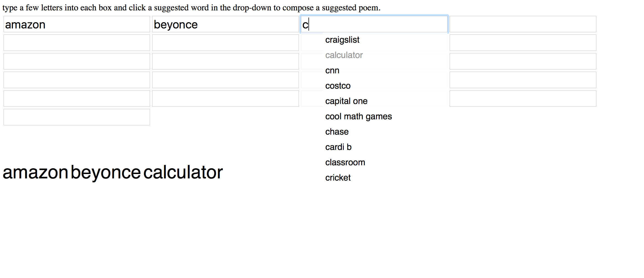Click the empty fourth box in the first row
Image resolution: width=644 pixels, height=278 pixels.
pyautogui.click(x=523, y=24)
